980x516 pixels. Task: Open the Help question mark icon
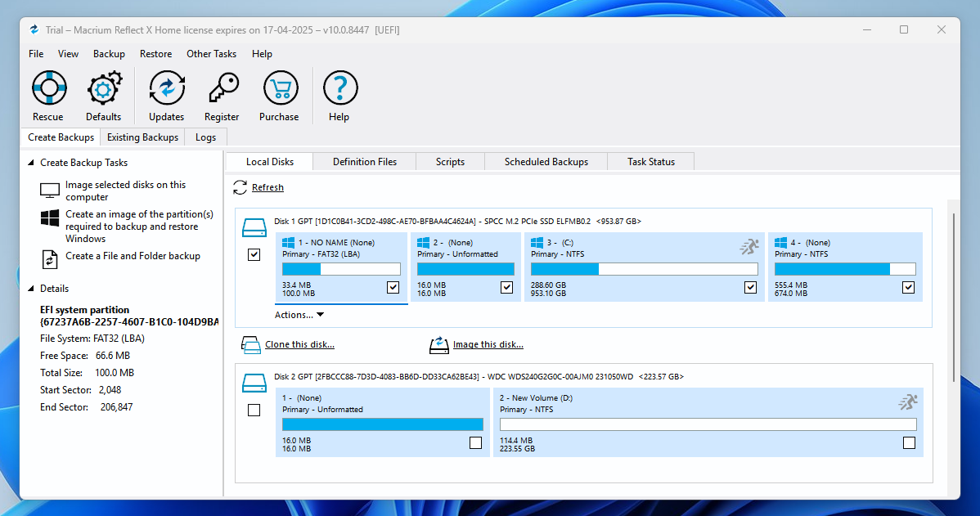tap(340, 88)
